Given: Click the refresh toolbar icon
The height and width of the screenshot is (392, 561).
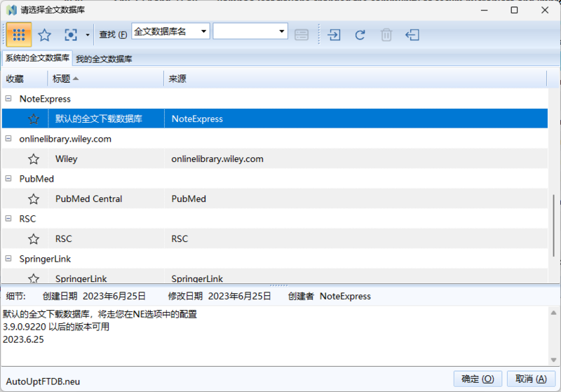Looking at the screenshot, I should click(360, 35).
